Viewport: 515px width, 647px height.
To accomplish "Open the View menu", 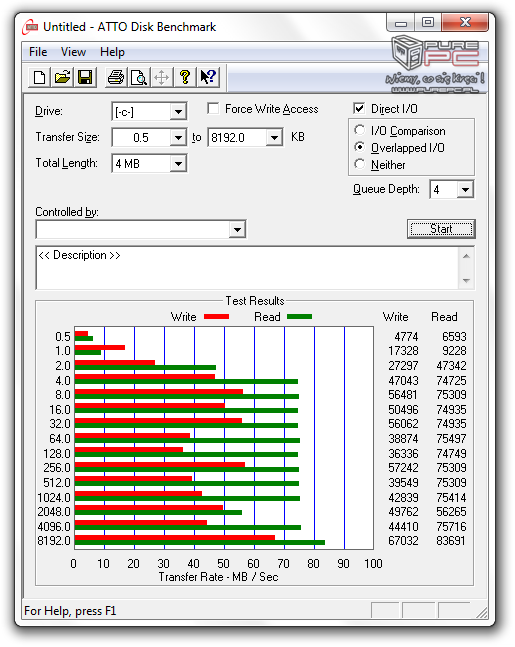I will click(73, 52).
